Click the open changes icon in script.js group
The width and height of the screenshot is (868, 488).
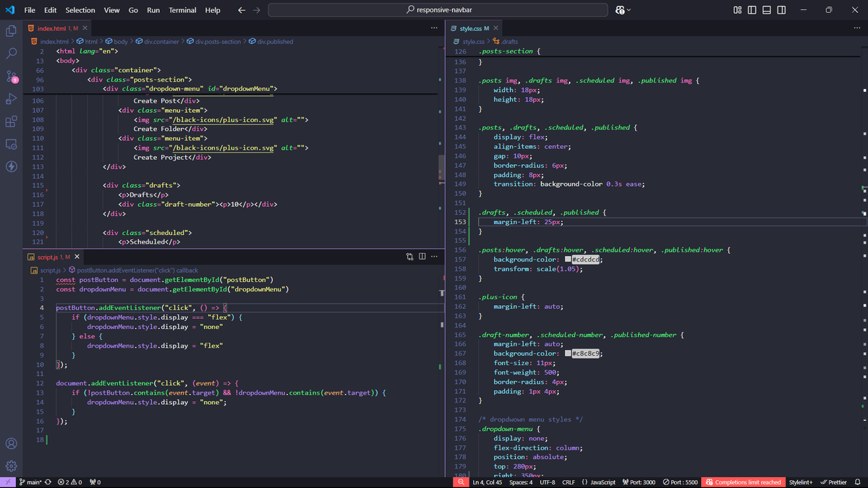click(410, 257)
